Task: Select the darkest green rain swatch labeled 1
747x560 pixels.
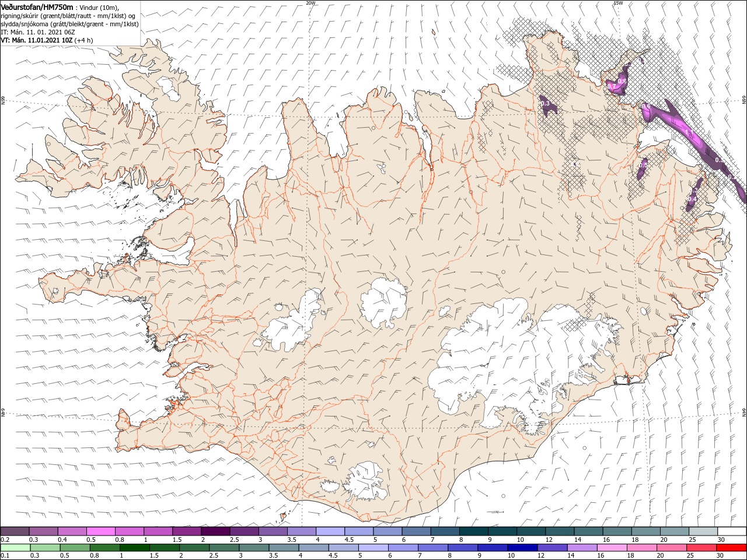Action: (135, 548)
